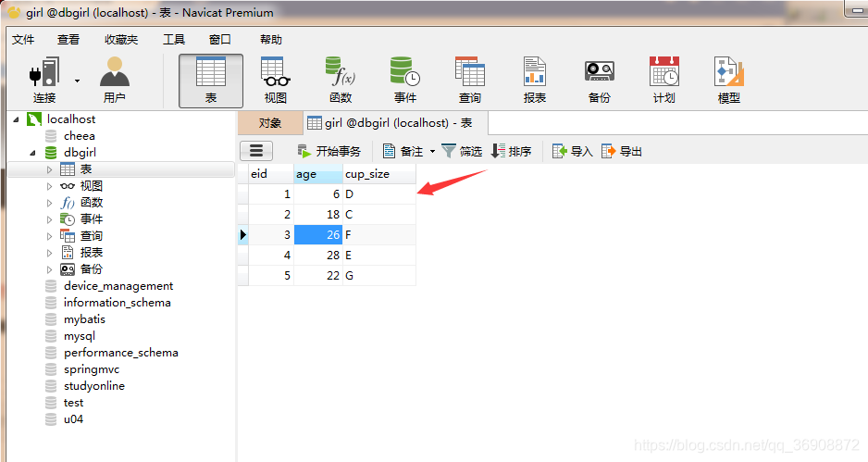Collapse the localhost connection node
This screenshot has height=462, width=868.
pyautogui.click(x=16, y=119)
